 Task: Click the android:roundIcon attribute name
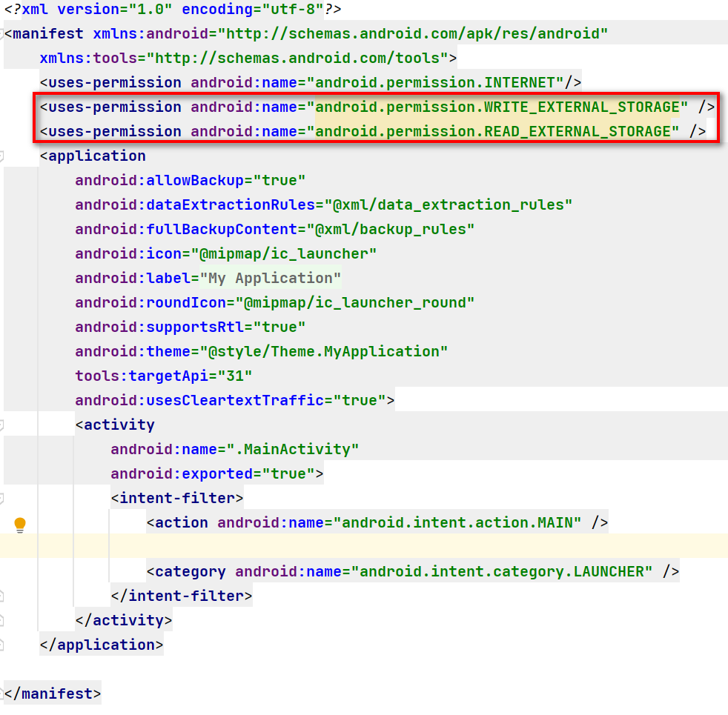tap(150, 303)
